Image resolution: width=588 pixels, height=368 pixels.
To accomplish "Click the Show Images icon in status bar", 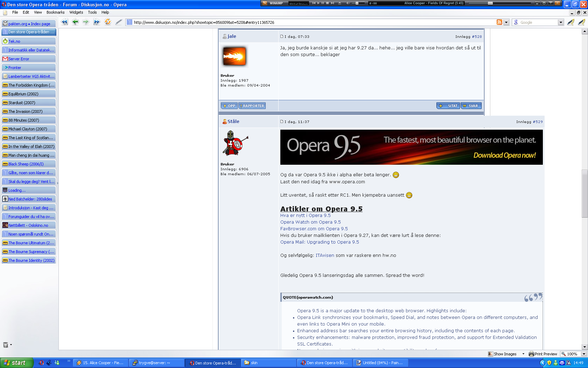I will (491, 354).
